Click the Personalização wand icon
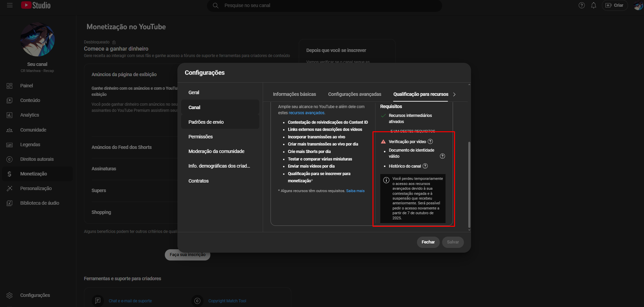This screenshot has height=307, width=644. (x=10, y=189)
